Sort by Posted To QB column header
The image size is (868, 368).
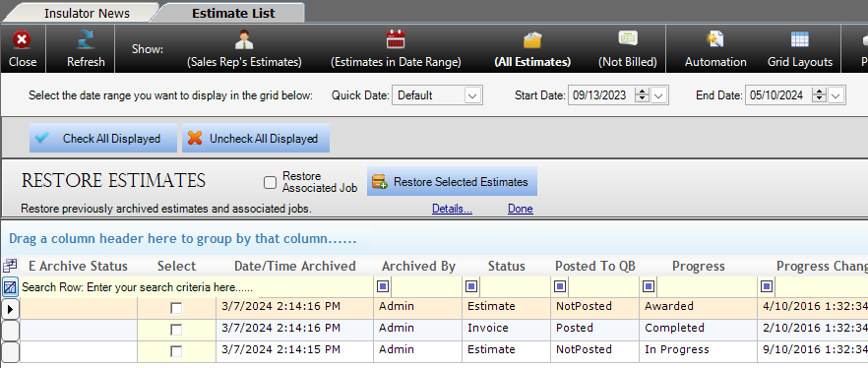595,267
